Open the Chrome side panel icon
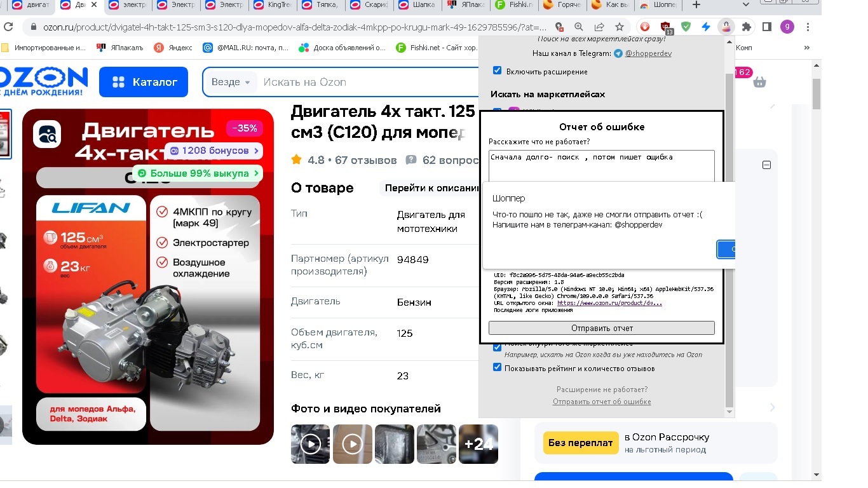Viewport: 868px width, 488px height. 767,27
